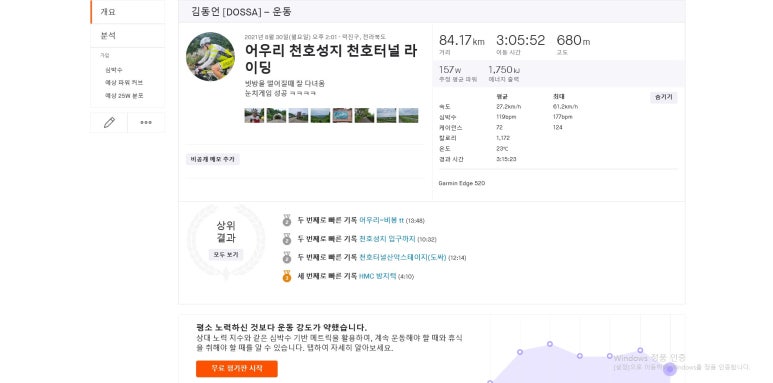Image resolution: width=773 pixels, height=383 pixels.
Task: Click the 3:05:52 moving time value
Action: pyautogui.click(x=521, y=40)
